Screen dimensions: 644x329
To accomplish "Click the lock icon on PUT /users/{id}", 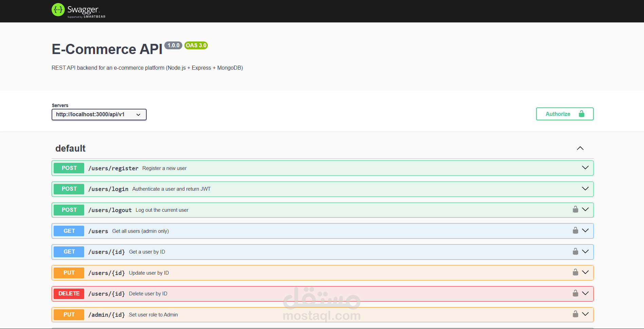I will (575, 272).
